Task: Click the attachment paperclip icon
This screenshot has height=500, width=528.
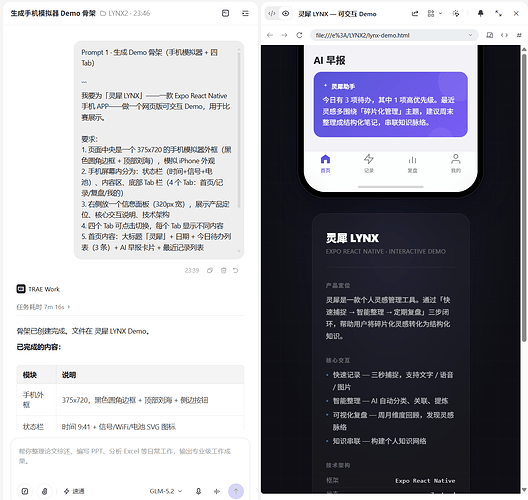Action: tap(44, 491)
